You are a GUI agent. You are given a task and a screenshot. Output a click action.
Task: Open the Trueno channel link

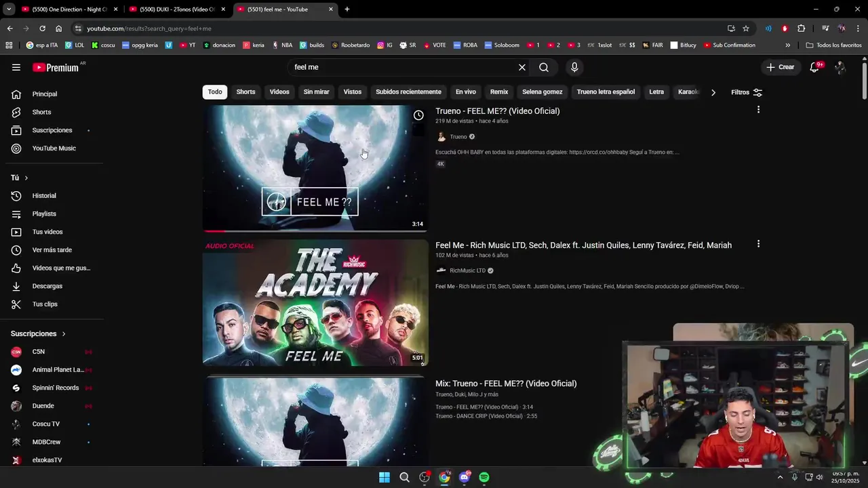(x=458, y=137)
